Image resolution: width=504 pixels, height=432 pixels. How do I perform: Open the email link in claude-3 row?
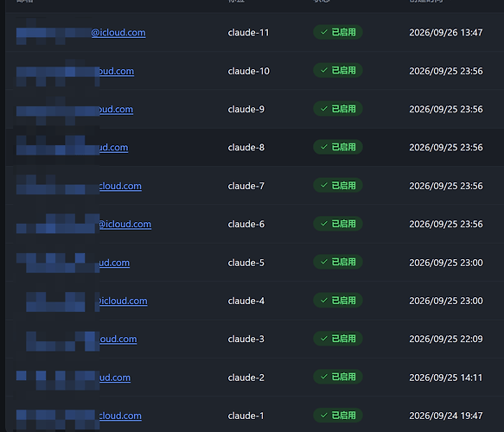76,340
